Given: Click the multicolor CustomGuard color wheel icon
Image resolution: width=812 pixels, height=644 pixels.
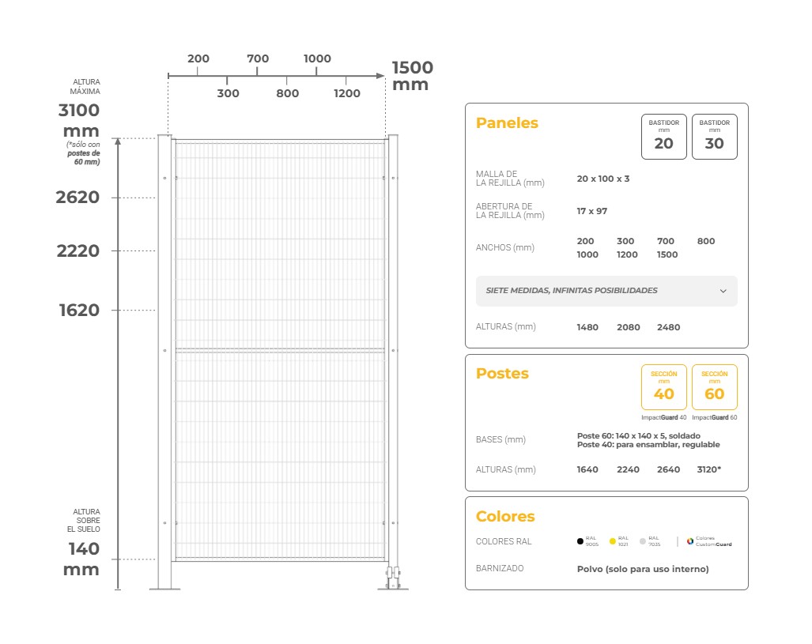Looking at the screenshot, I should click(689, 541).
